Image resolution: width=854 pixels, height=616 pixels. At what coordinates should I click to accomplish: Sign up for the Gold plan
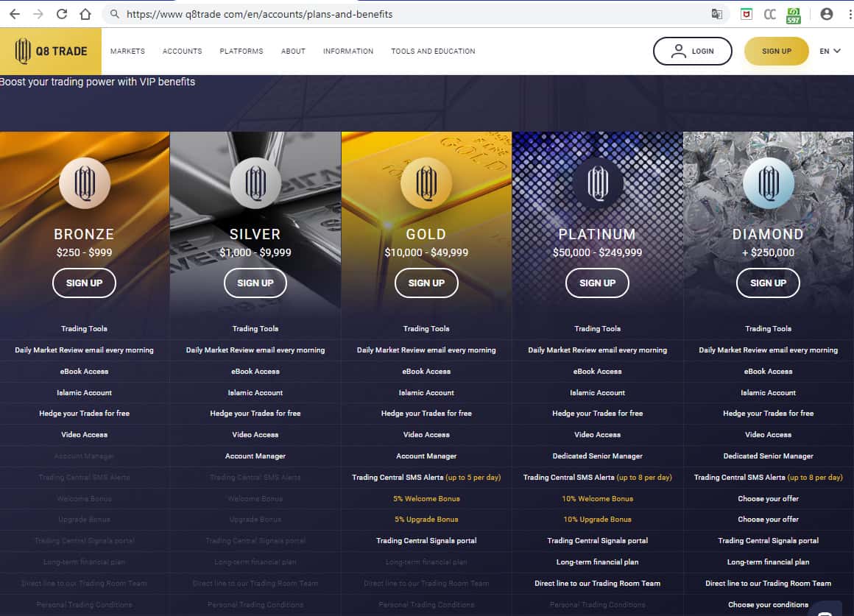point(426,283)
